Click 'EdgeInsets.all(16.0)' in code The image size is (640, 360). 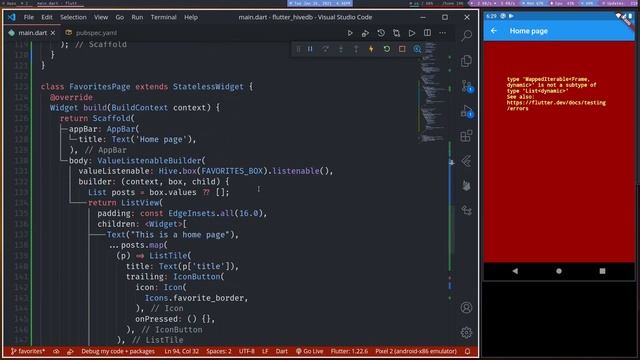pos(217,213)
